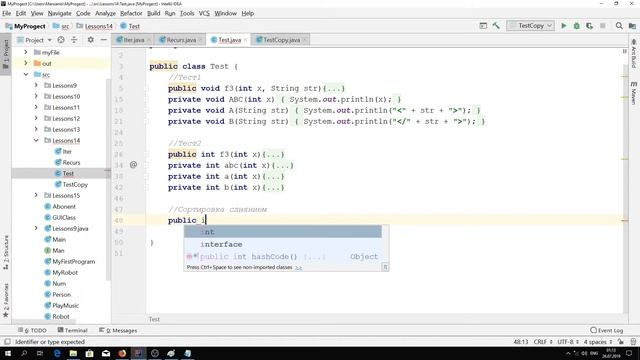Click the UTF-8 encoding indicator
The width and height of the screenshot is (640, 360).
pyautogui.click(x=568, y=342)
